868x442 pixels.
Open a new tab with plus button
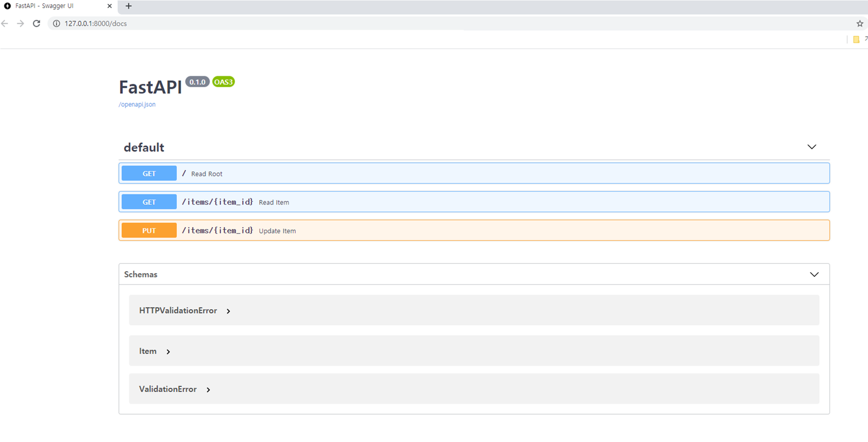(x=128, y=6)
